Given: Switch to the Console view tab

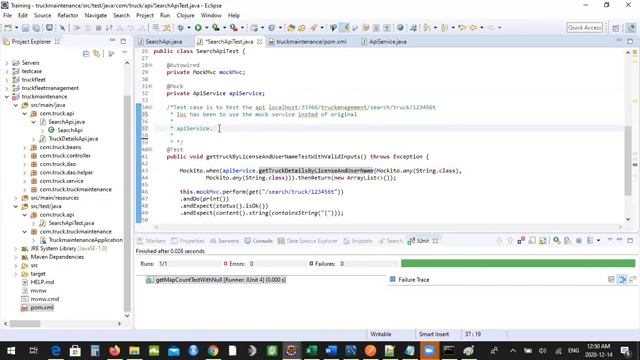Looking at the screenshot, I should pyautogui.click(x=258, y=241).
